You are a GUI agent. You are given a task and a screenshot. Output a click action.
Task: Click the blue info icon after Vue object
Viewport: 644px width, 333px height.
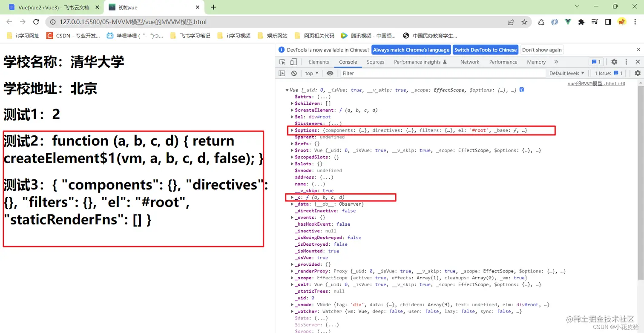point(522,90)
